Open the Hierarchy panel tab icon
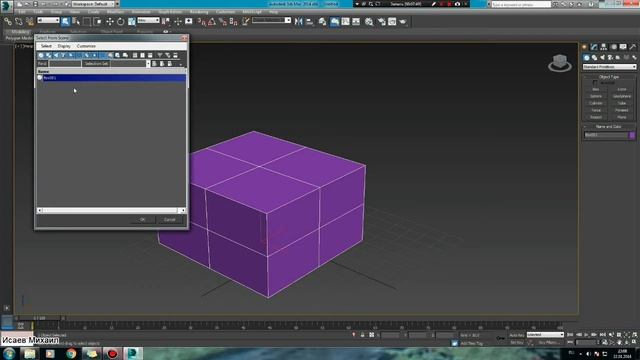640x360 pixels. [x=604, y=47]
